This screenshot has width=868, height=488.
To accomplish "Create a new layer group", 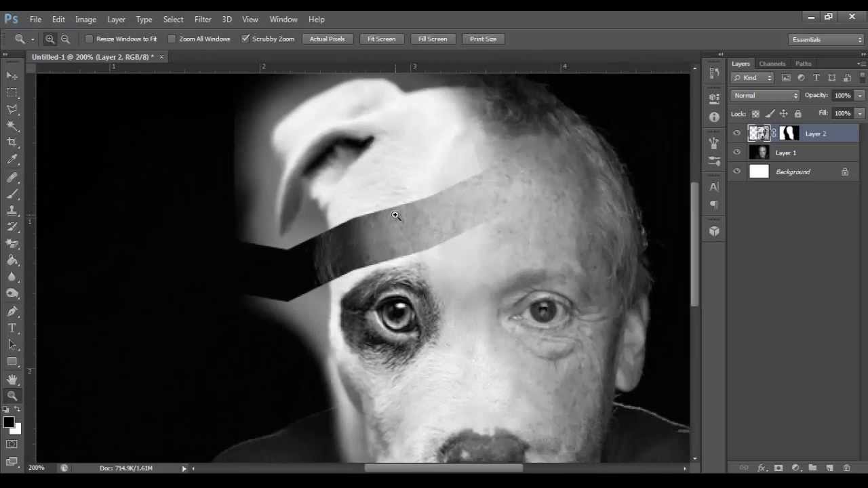I will click(812, 468).
